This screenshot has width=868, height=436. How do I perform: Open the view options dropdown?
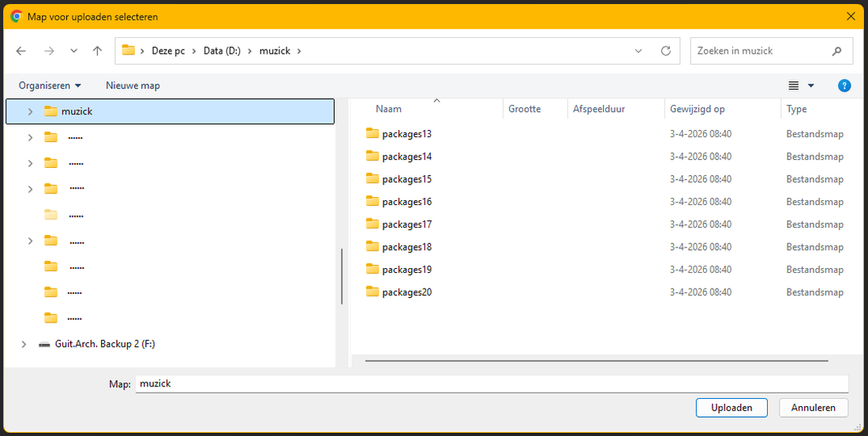pos(810,85)
